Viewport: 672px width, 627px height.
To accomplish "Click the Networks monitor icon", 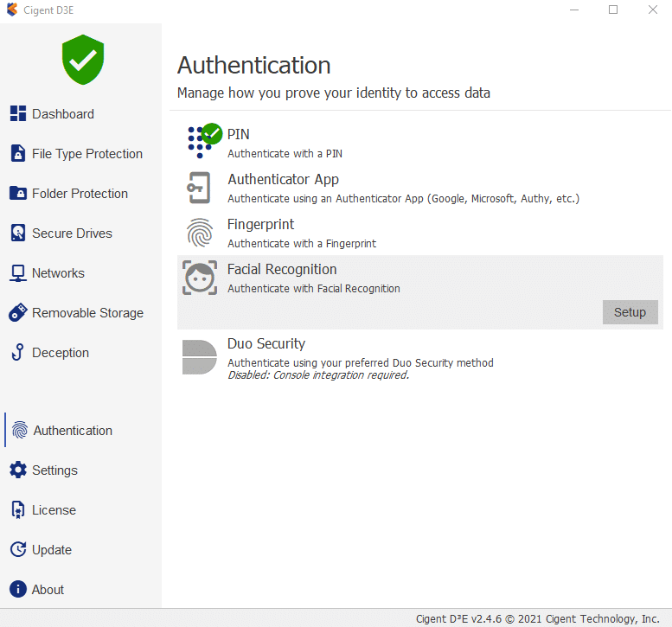I will 18,273.
